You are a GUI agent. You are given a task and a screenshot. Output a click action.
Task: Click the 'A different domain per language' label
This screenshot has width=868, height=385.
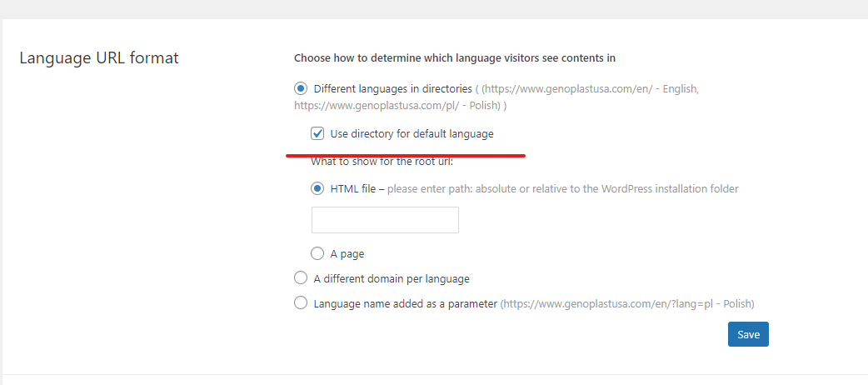click(x=392, y=278)
